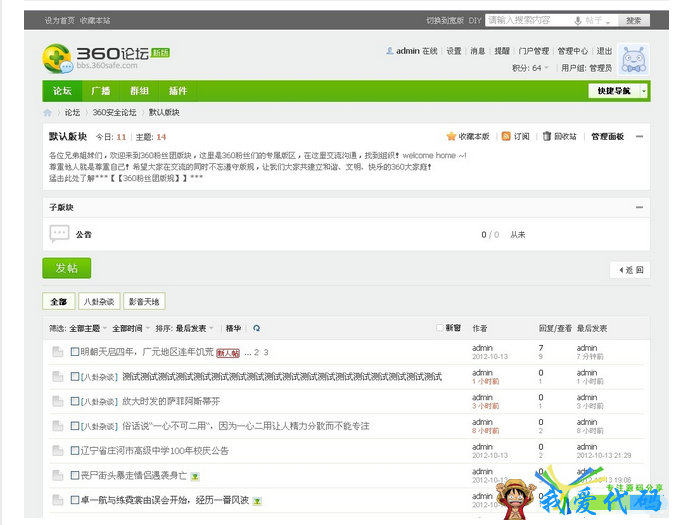Open 辽宁省庄河市高级中学100年校庆公告 thread
Screen dimensions: 679x525
click(155, 451)
